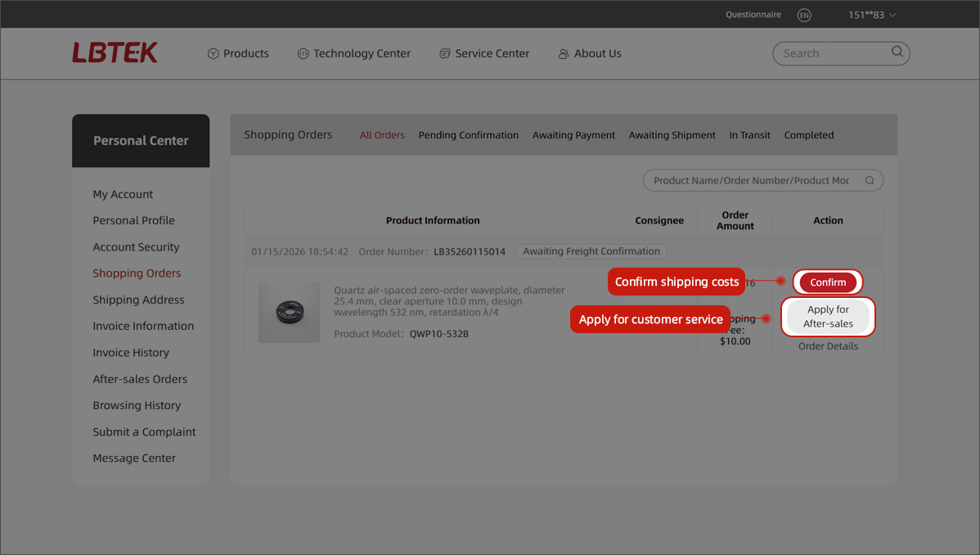Screen dimensions: 980x555
Task: Click the Service Center chat icon
Action: [445, 54]
